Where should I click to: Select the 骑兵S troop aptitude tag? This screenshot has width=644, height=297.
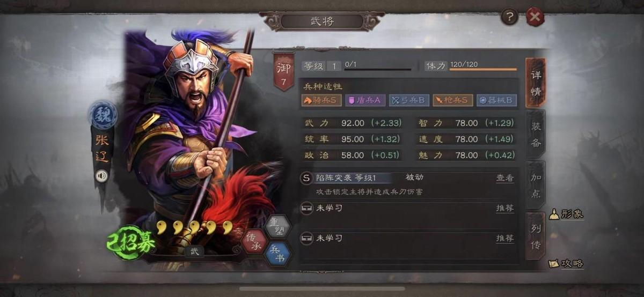tap(322, 100)
